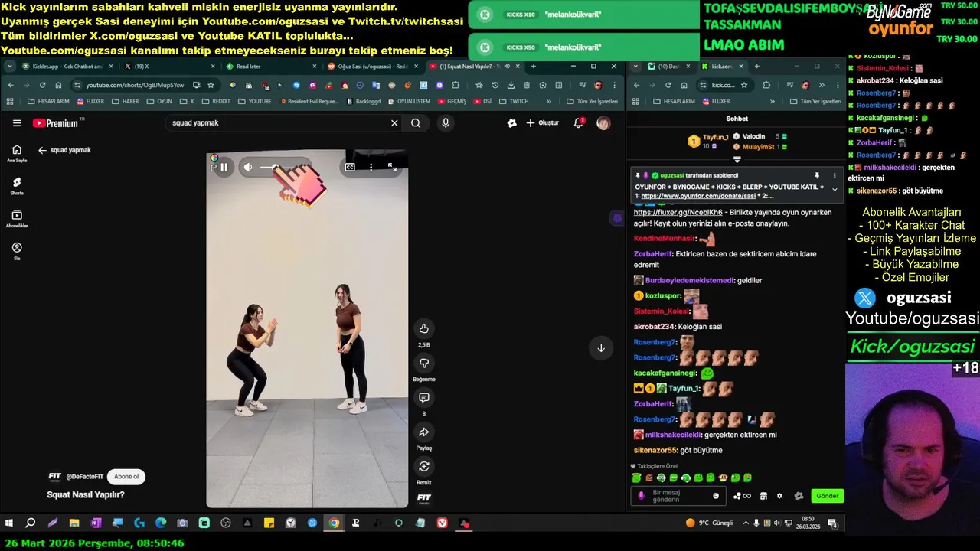Dislike the short (Beğenme)
This screenshot has height=551, width=980.
pyautogui.click(x=423, y=363)
